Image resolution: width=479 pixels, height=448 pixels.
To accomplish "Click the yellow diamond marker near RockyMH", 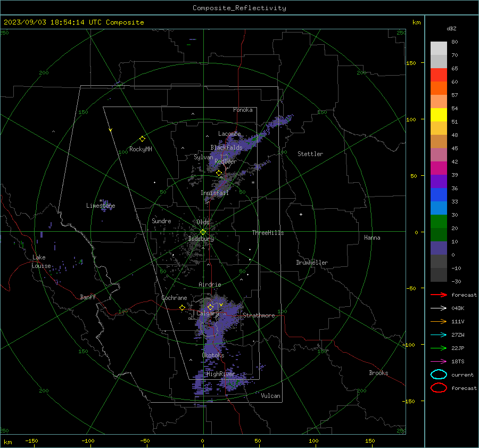I will (x=142, y=139).
